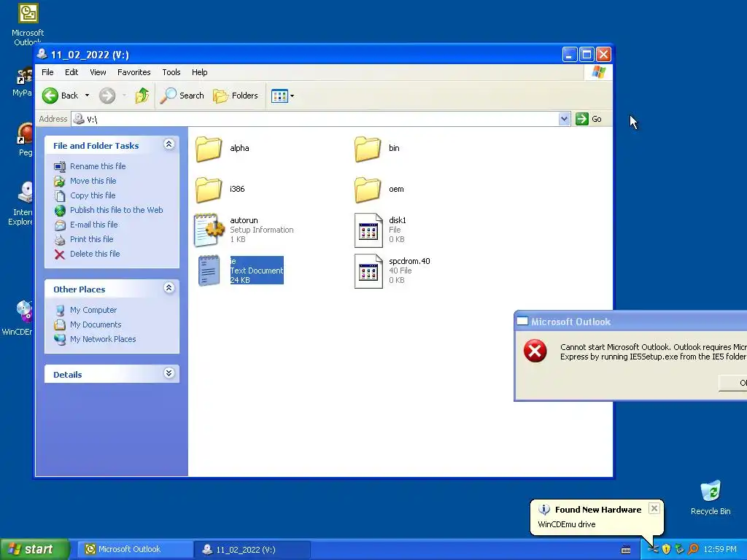Toggle the Folders pane
The width and height of the screenshot is (747, 560).
(236, 96)
